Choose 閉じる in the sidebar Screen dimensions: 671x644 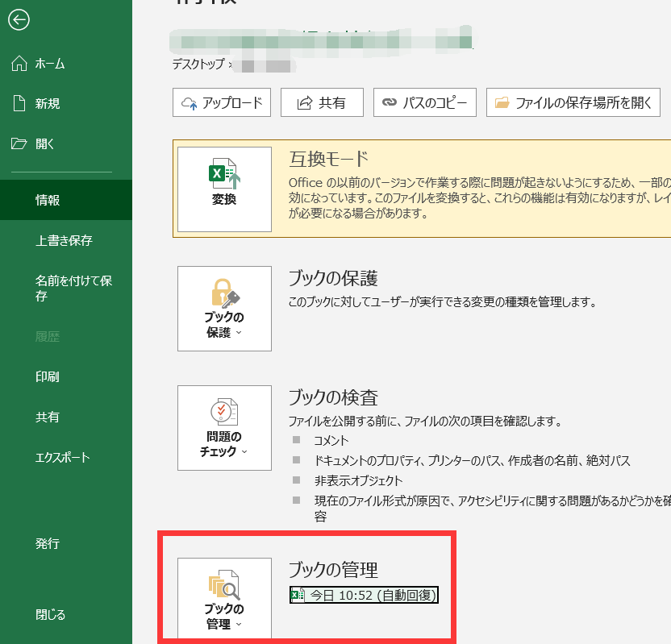pyautogui.click(x=50, y=614)
